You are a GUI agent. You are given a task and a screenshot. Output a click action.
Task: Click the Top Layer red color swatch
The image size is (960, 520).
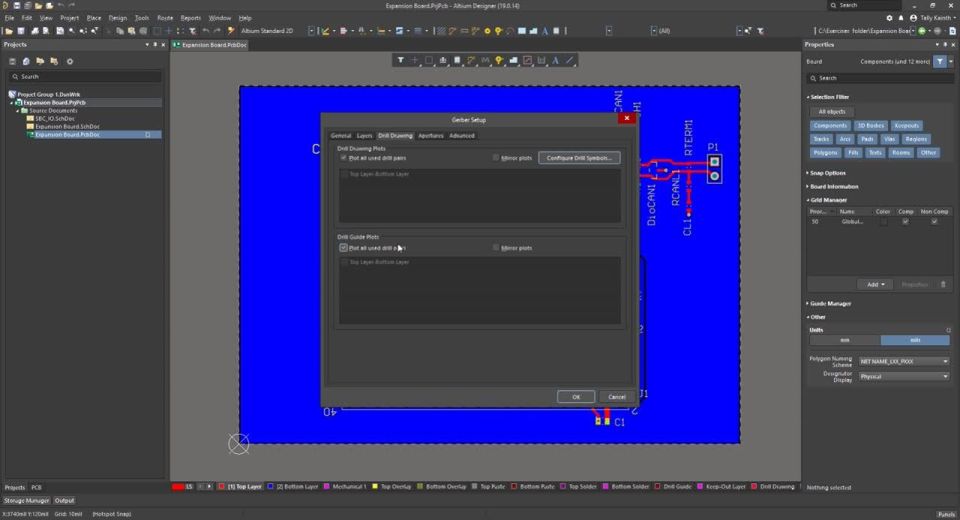[x=222, y=486]
